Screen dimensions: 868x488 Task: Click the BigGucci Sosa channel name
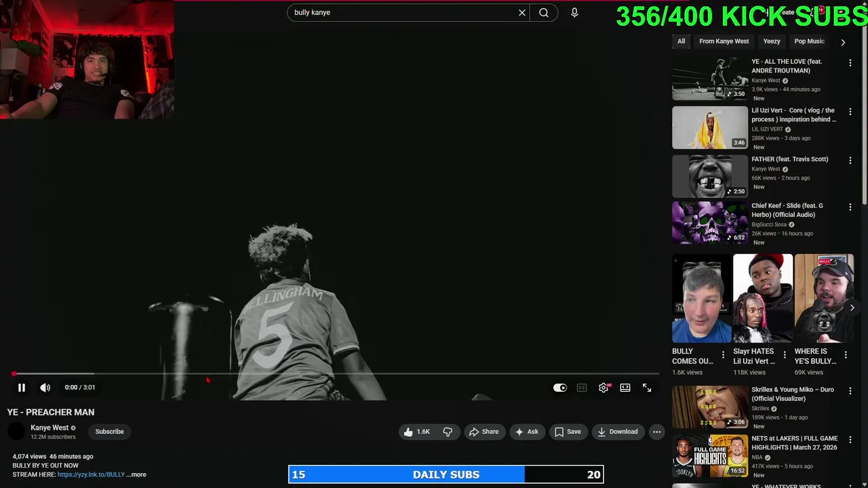pyautogui.click(x=769, y=224)
